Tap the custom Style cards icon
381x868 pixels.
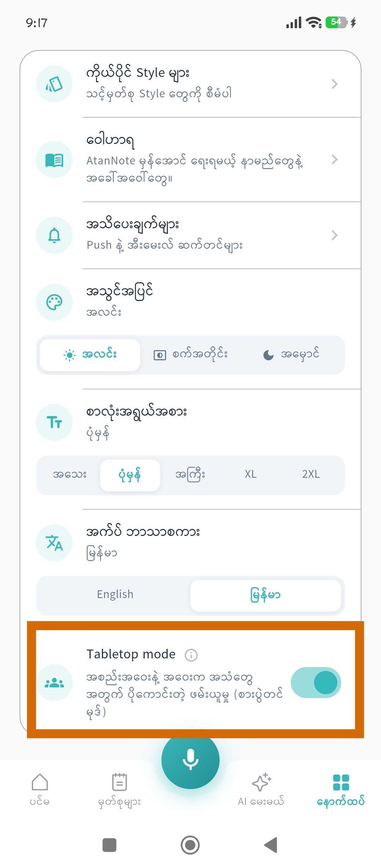pos(54,84)
